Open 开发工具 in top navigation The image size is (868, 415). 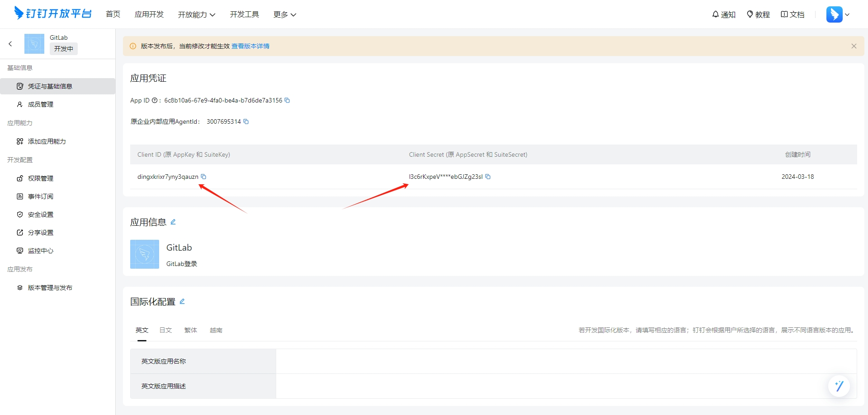click(245, 14)
